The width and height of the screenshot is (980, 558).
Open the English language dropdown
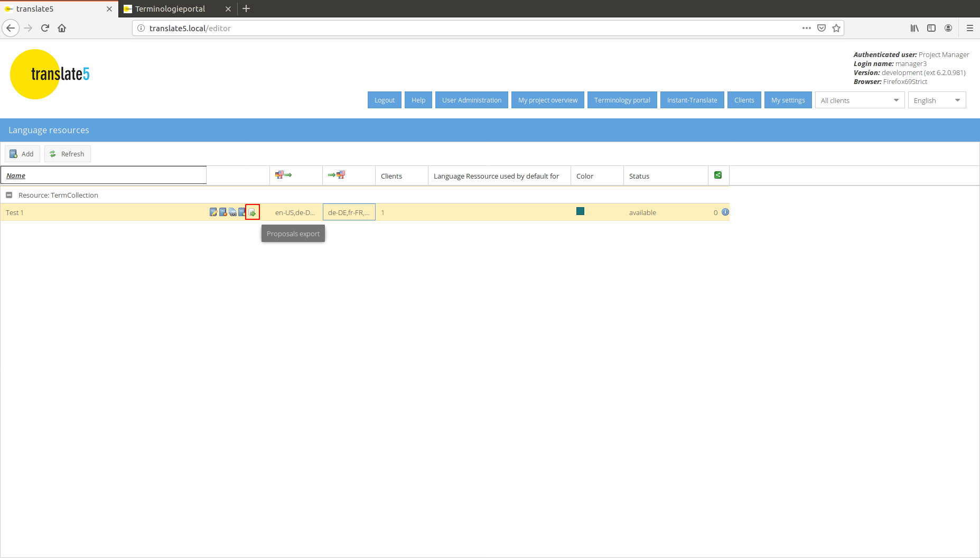[937, 100]
